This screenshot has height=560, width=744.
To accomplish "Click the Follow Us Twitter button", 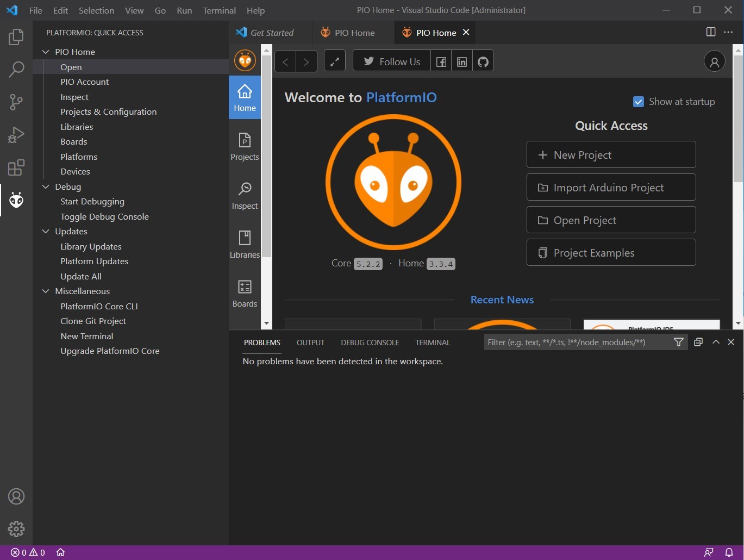I will pyautogui.click(x=392, y=61).
